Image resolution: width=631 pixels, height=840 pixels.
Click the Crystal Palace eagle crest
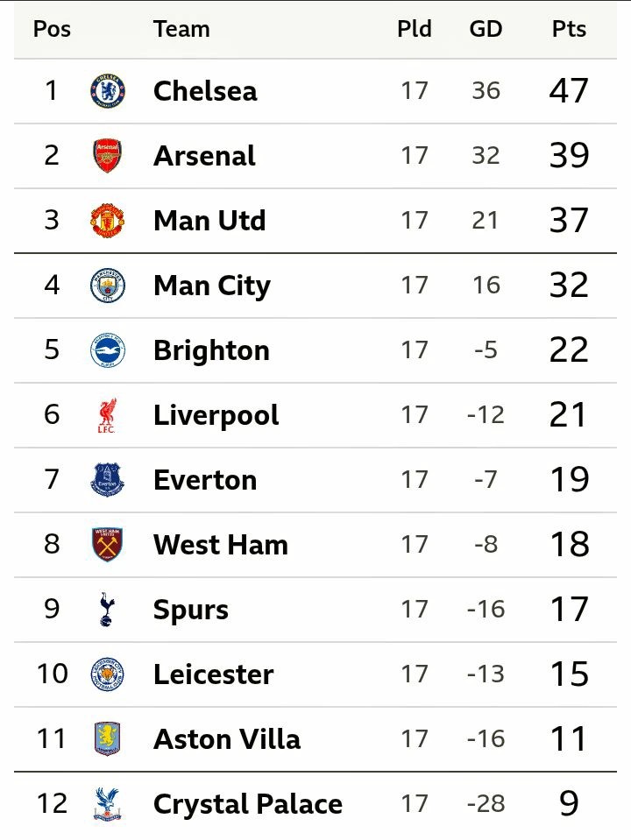coord(107,803)
